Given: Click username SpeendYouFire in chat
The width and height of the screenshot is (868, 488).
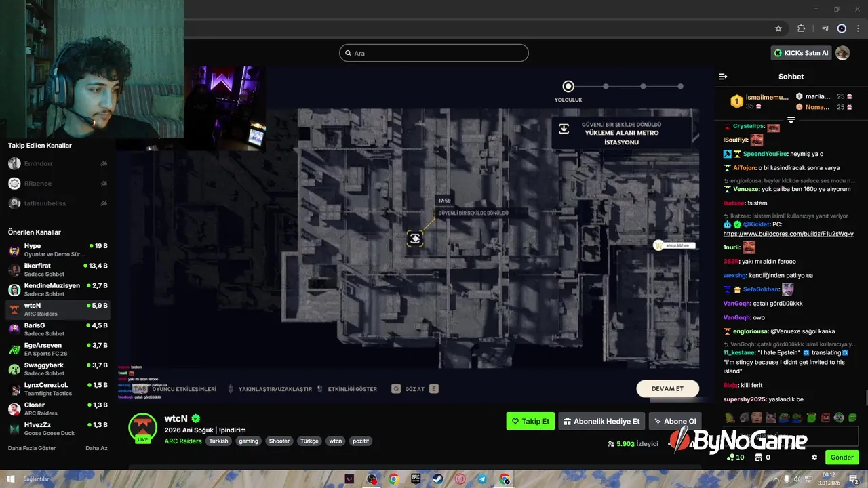Looking at the screenshot, I should click(x=765, y=154).
